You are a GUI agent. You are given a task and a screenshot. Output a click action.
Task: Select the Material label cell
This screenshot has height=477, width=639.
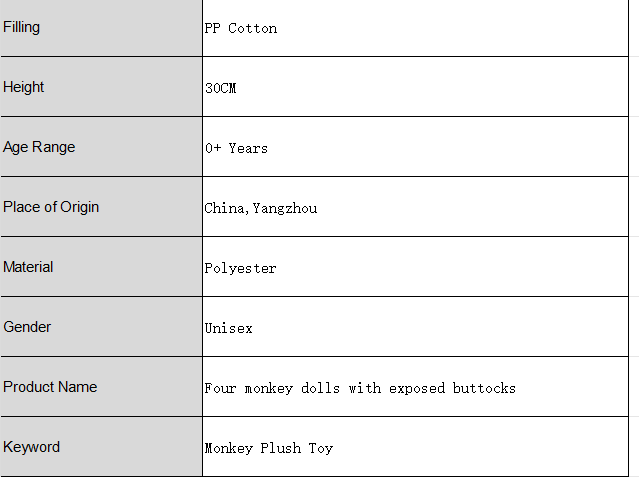point(101,267)
